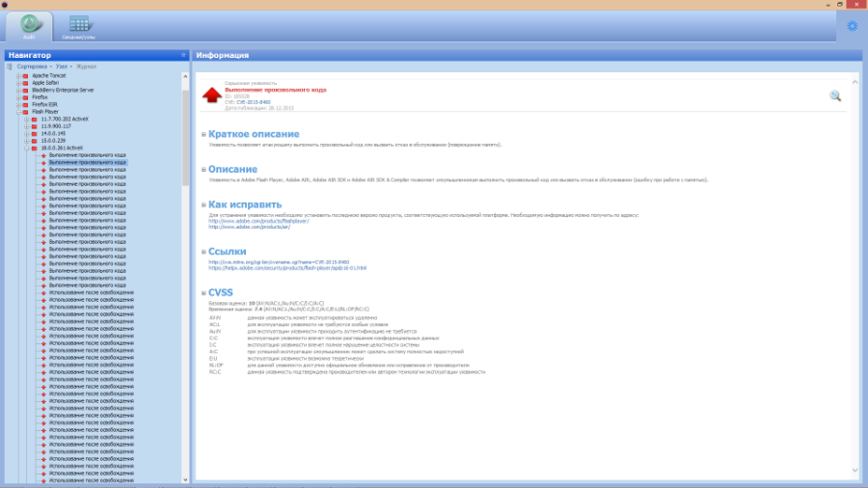Restore the window using title bar button
The height and width of the screenshot is (488, 868).
(840, 5)
